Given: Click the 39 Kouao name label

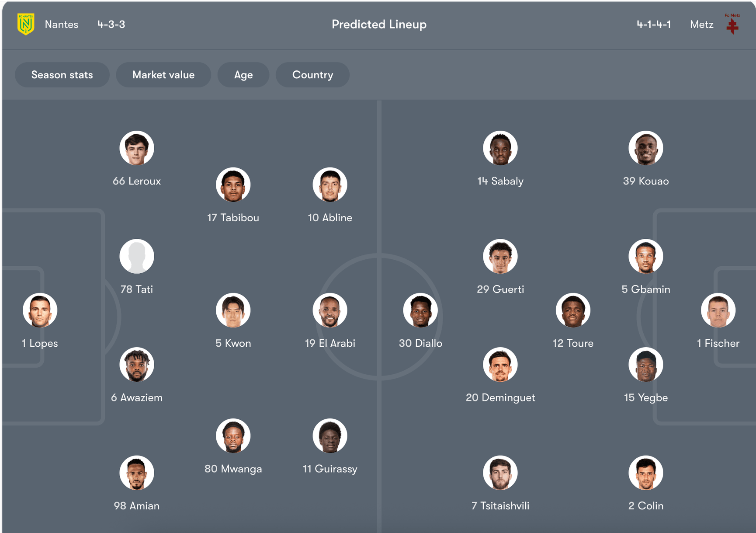Looking at the screenshot, I should click(645, 181).
